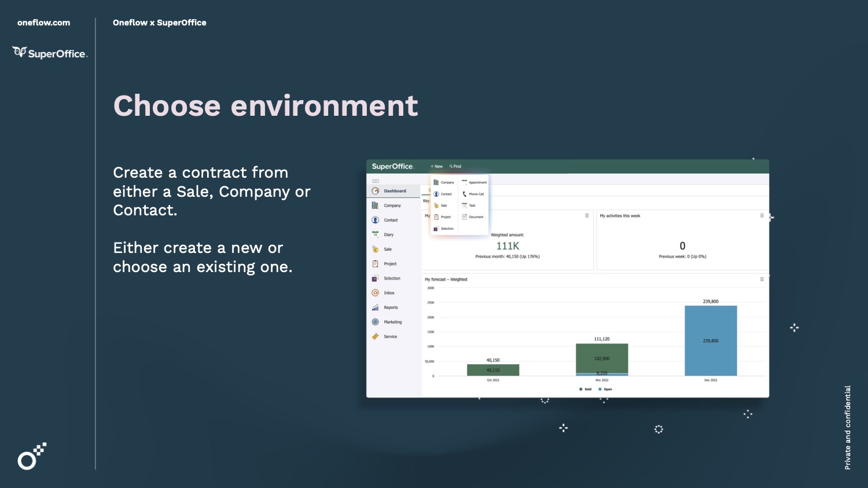The height and width of the screenshot is (488, 868).
Task: Choose Appointment in the New dropdown menu
Action: coord(474,182)
